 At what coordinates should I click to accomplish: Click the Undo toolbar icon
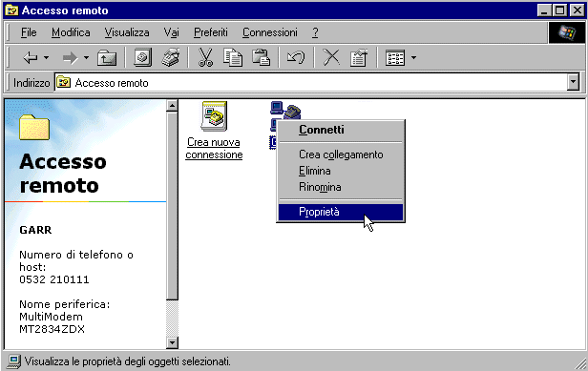(x=296, y=57)
